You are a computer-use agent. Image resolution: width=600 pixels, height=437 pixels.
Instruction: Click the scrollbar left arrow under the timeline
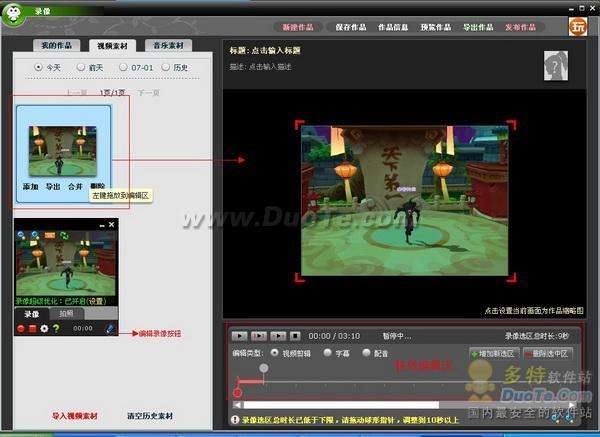(x=238, y=405)
